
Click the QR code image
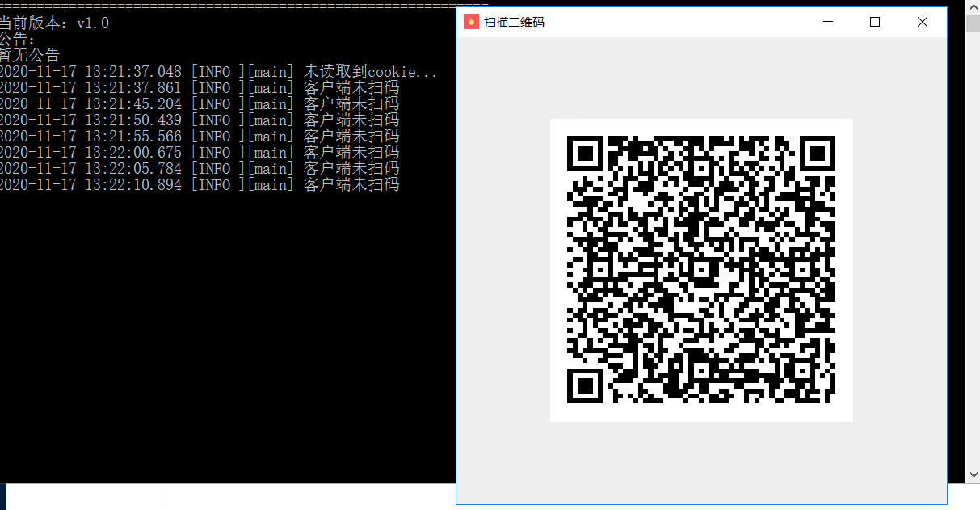(x=701, y=270)
